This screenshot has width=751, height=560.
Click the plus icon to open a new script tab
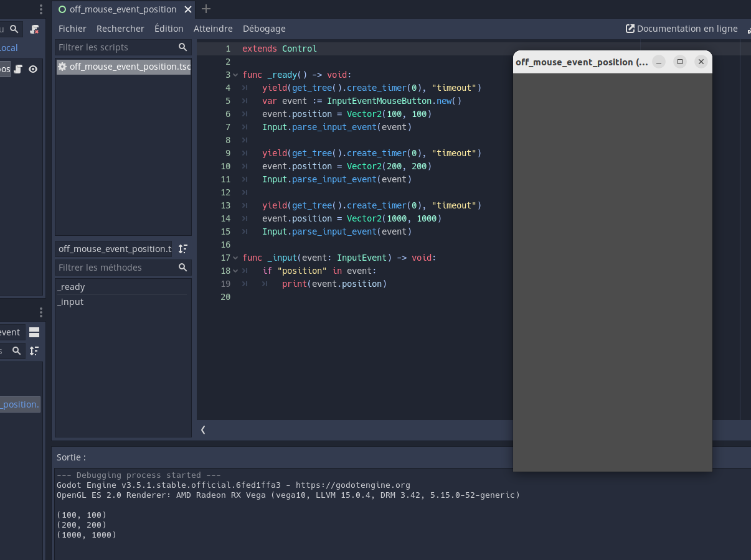(205, 9)
